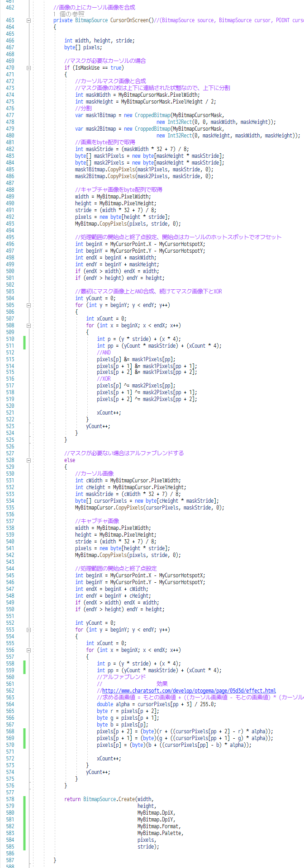Click the CursorOnScreen method name

point(129,20)
